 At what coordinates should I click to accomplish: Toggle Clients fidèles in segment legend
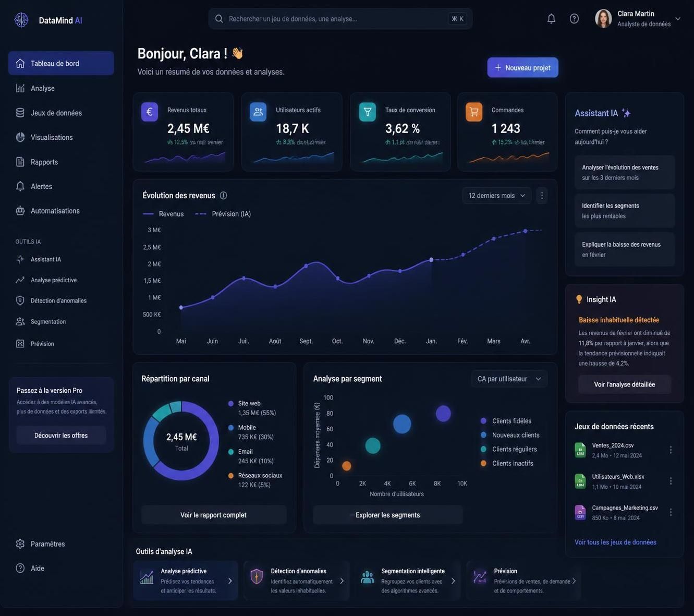pos(506,421)
